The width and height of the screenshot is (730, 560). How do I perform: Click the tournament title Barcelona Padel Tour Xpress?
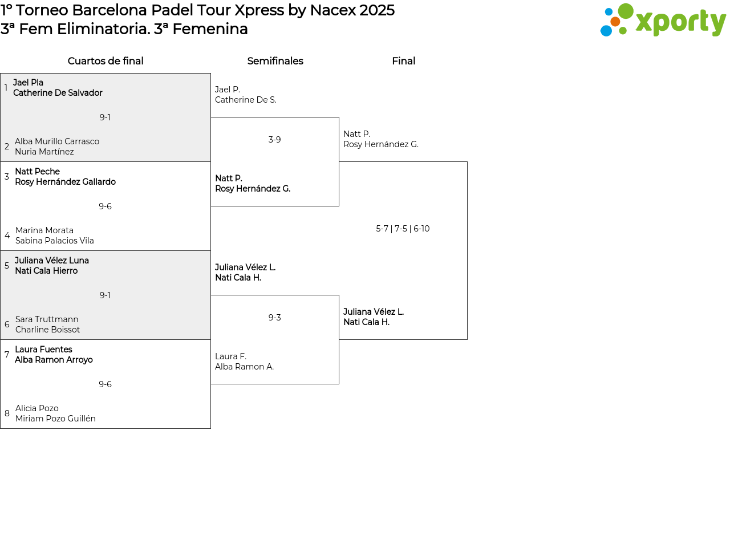pos(197,10)
